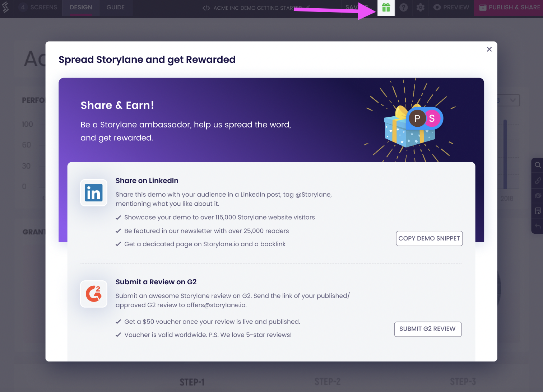The height and width of the screenshot is (392, 543).
Task: Open the notes icon in side toolbar
Action: point(538,211)
